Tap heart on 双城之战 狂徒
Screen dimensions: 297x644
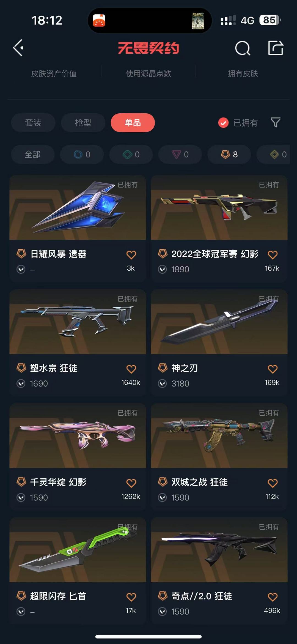point(273,483)
